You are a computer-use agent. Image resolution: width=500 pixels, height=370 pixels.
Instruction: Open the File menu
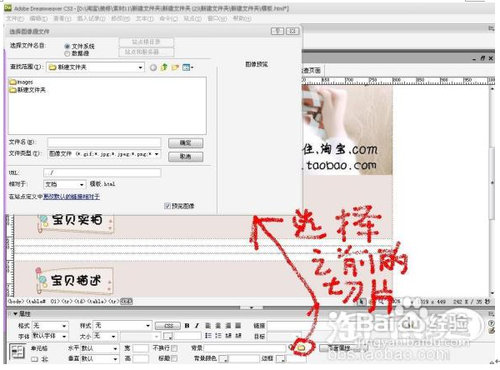(x=15, y=18)
